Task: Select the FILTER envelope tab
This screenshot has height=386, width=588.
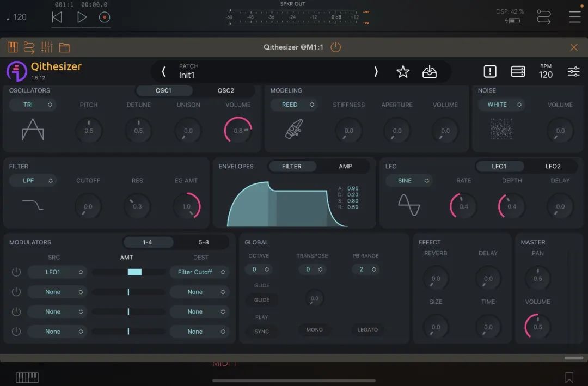Action: [292, 166]
